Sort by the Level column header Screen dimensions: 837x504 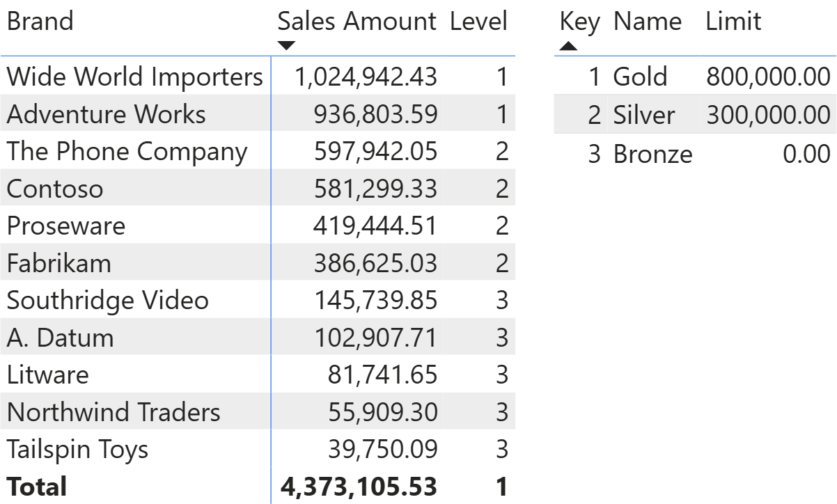(478, 22)
